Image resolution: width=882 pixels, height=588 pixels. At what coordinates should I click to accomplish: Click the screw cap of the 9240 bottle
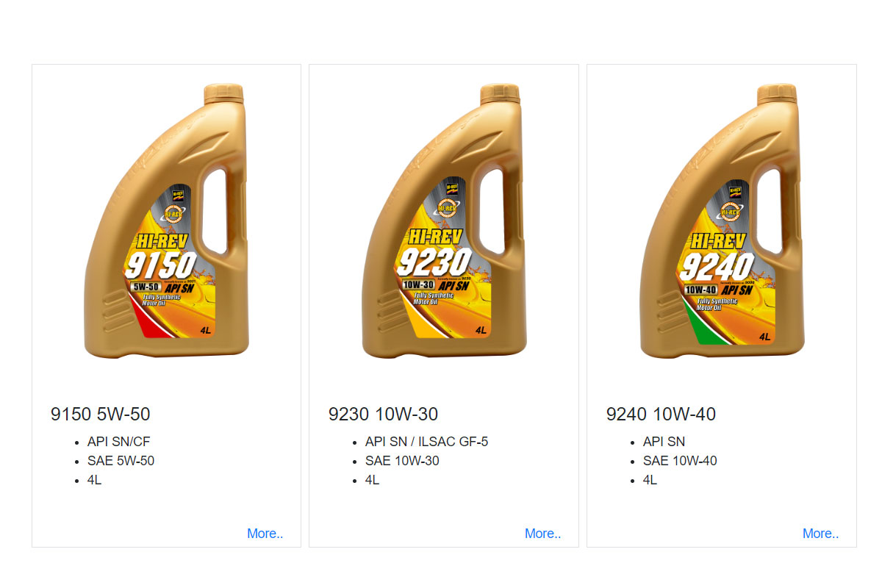click(778, 94)
